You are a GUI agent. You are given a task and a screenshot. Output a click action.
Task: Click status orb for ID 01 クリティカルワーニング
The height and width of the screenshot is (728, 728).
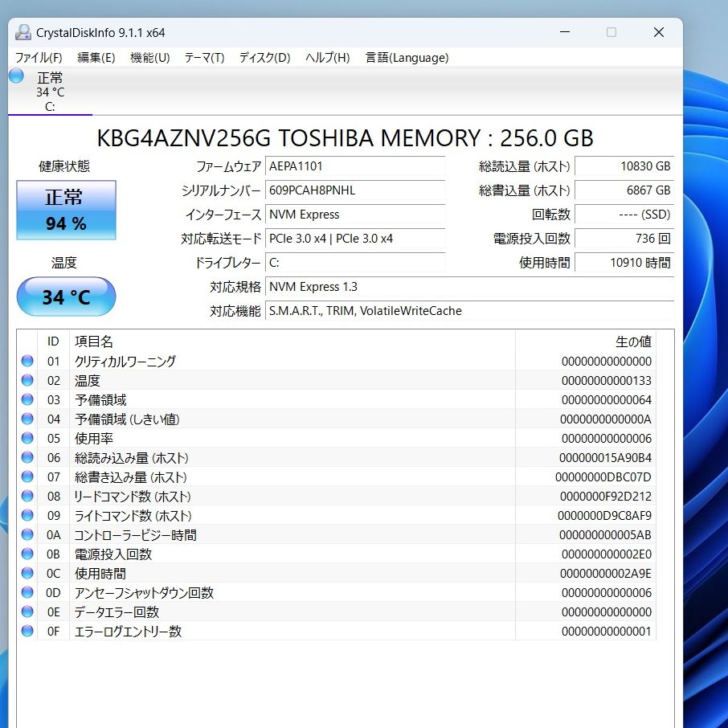(27, 361)
